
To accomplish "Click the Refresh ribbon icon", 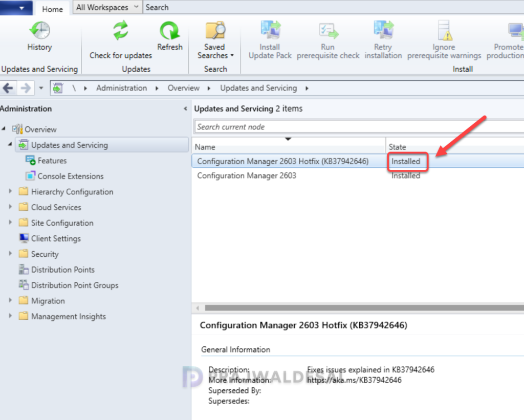I will click(169, 31).
